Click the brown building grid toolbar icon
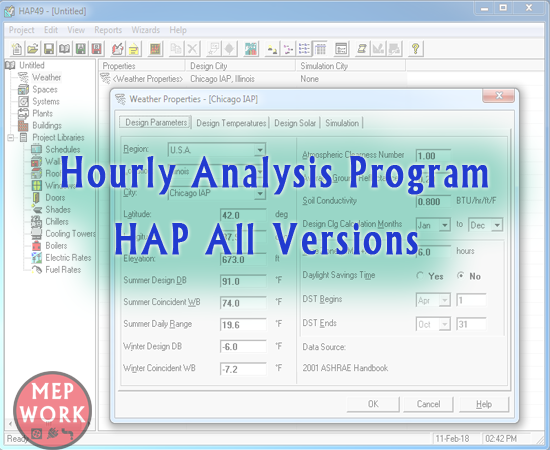This screenshot has width=550, height=450. 155,49
